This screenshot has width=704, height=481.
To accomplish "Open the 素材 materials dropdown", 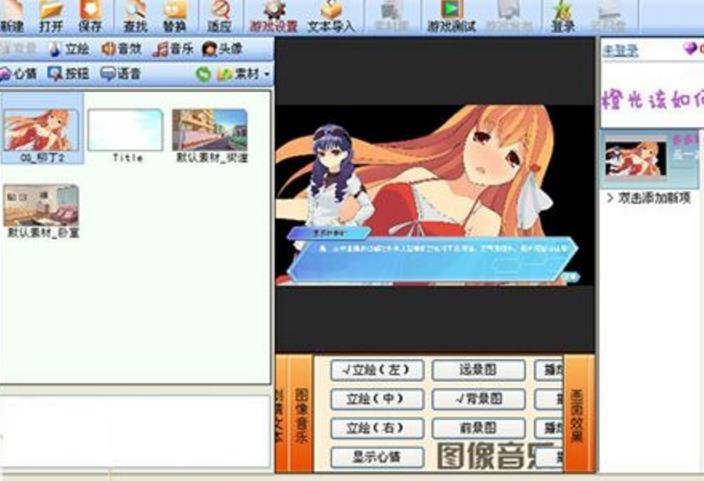I will [244, 74].
